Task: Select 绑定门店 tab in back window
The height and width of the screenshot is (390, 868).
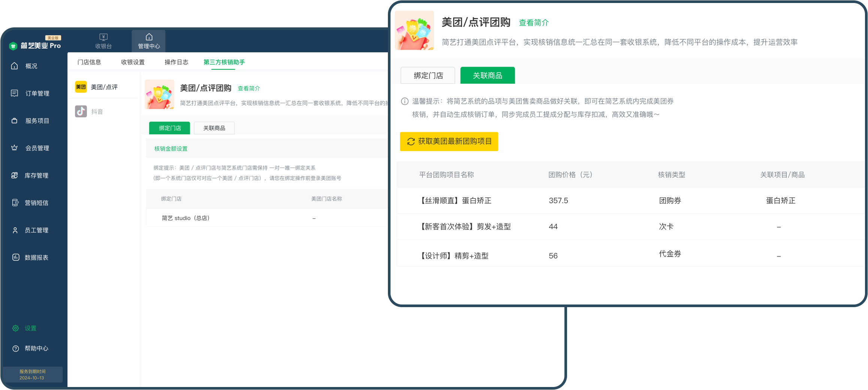Action: pyautogui.click(x=170, y=128)
